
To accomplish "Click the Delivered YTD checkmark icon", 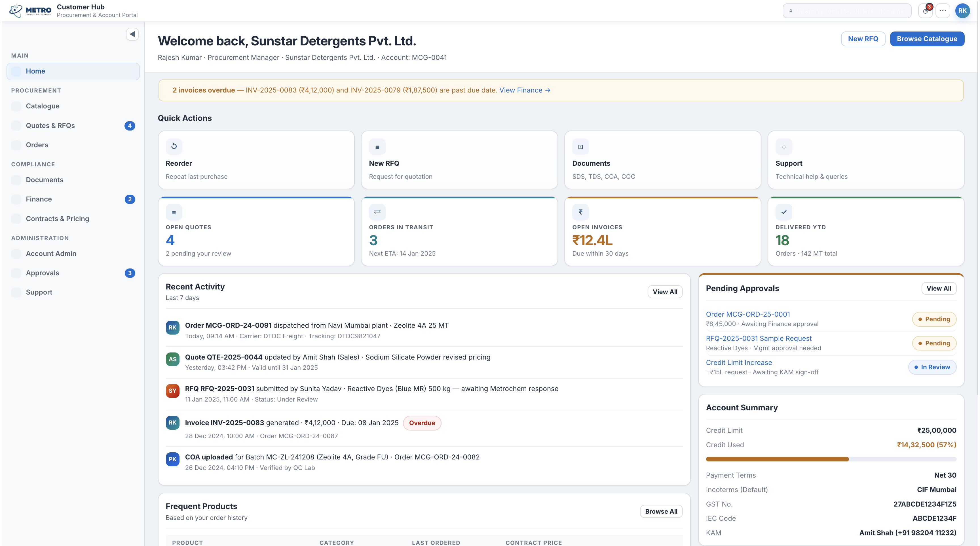I will pos(784,212).
